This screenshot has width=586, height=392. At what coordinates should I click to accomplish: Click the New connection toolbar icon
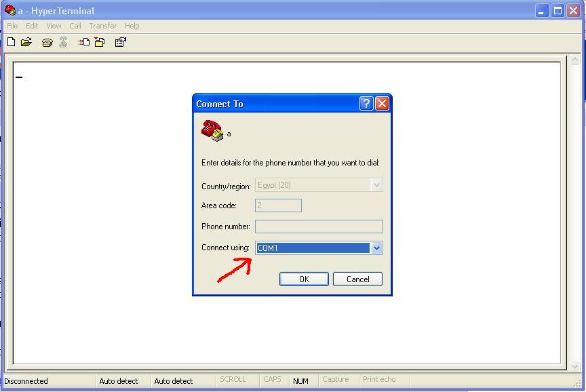(x=12, y=42)
